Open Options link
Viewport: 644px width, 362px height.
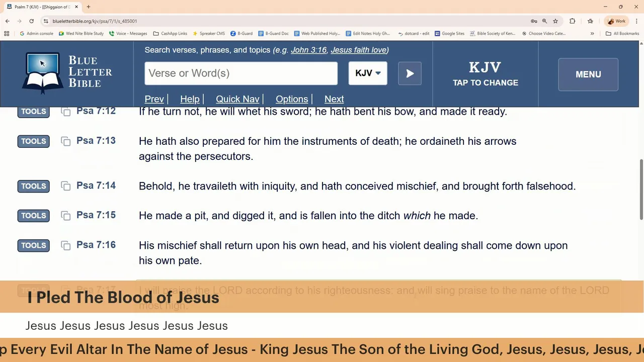(x=292, y=99)
